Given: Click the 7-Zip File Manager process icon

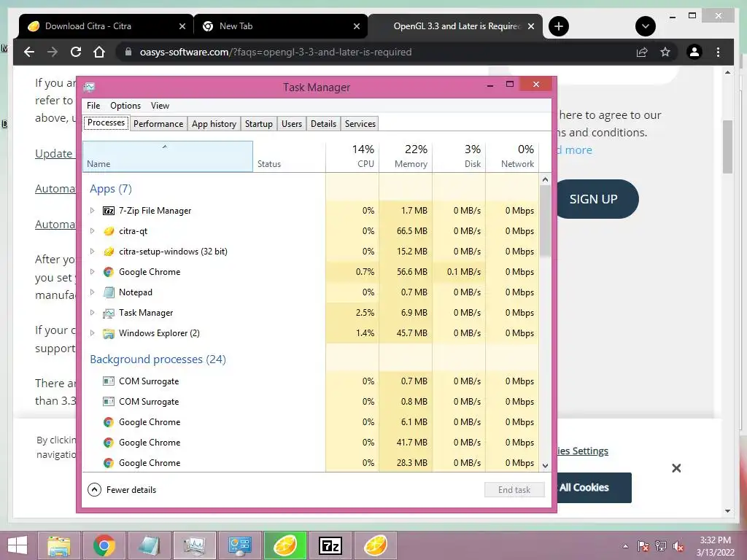Looking at the screenshot, I should click(x=109, y=211).
